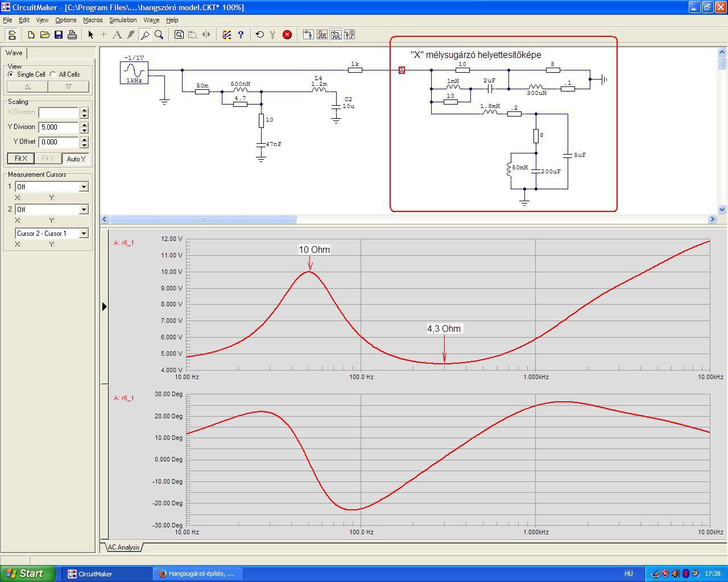Select the Text tool (letter A)

(x=117, y=35)
